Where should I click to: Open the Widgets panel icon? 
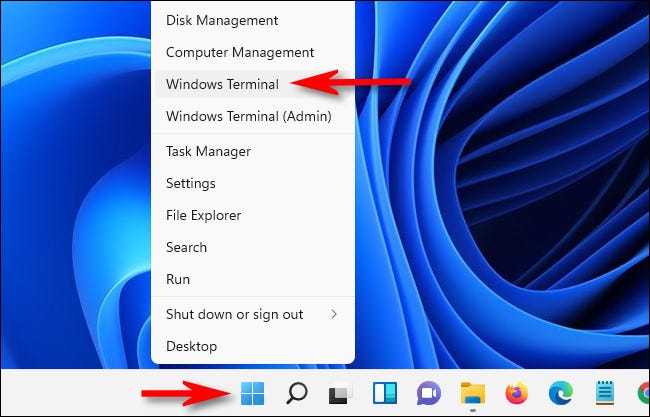click(385, 393)
